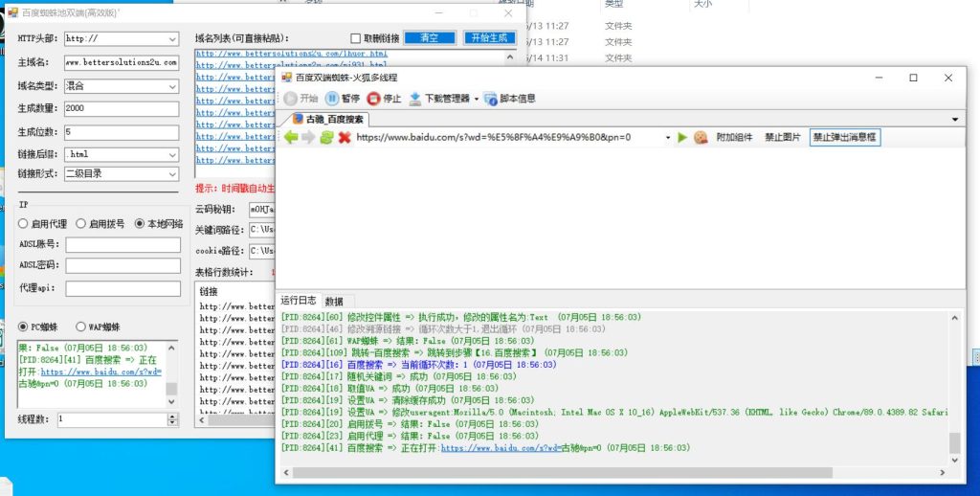980x496 pixels.
Task: Stop loading with red X icon
Action: click(345, 137)
